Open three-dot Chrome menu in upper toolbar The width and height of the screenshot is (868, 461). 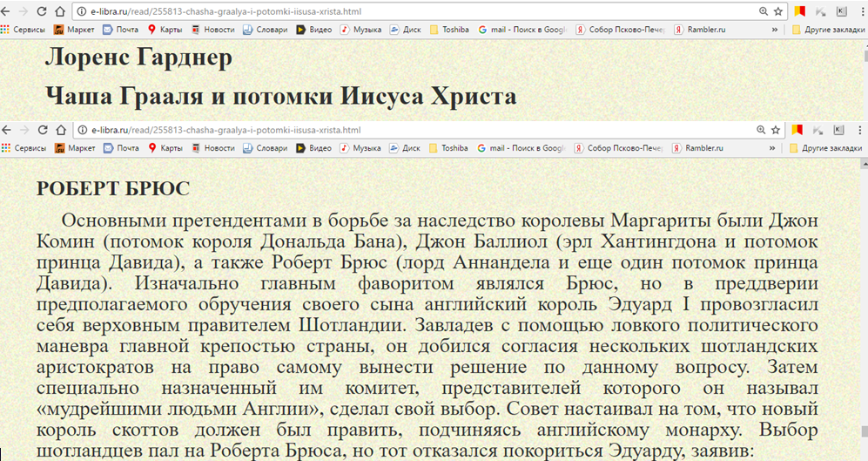[x=862, y=11]
